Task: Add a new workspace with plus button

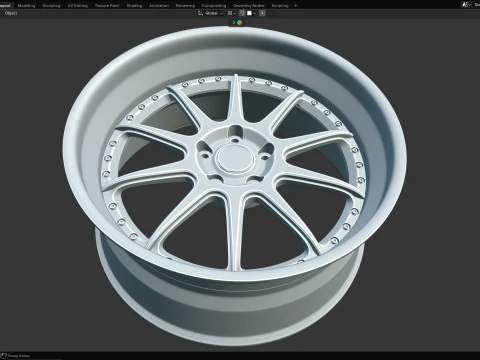Action: point(295,5)
